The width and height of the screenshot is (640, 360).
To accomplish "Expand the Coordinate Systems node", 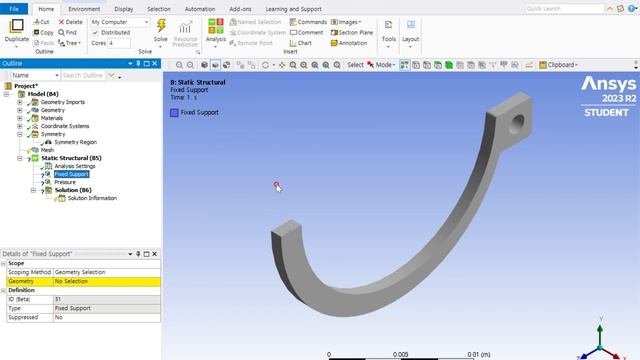I will click(x=20, y=126).
